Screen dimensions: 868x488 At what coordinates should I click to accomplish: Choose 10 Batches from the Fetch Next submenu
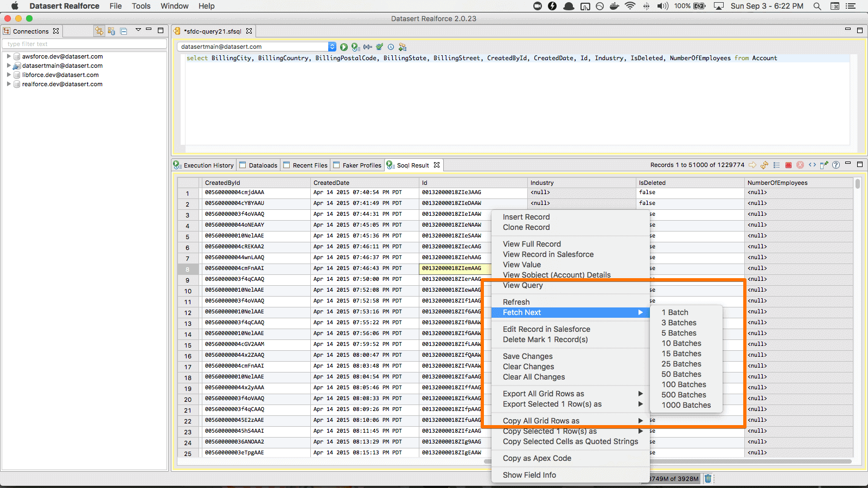[x=681, y=343]
